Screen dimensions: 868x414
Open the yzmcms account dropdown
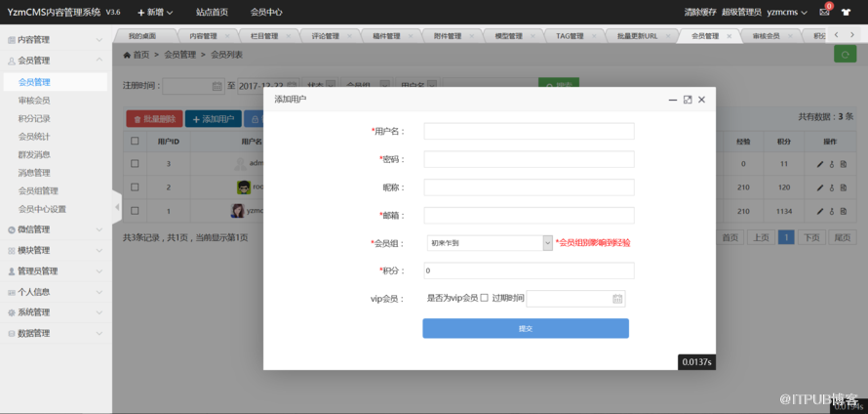click(x=787, y=12)
